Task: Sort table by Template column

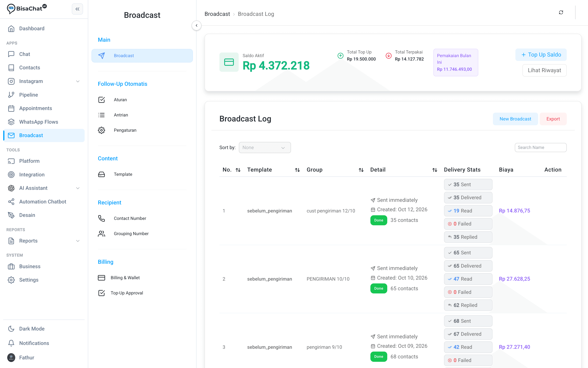Action: click(x=297, y=170)
